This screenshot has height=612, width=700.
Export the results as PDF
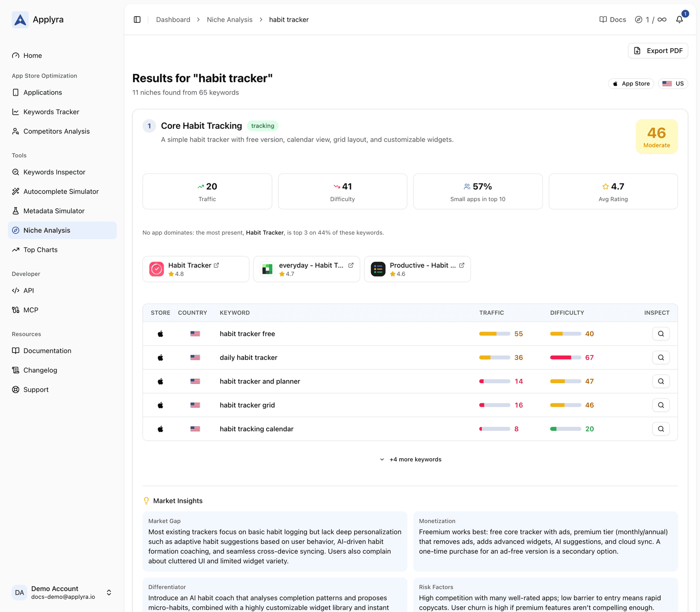(658, 51)
